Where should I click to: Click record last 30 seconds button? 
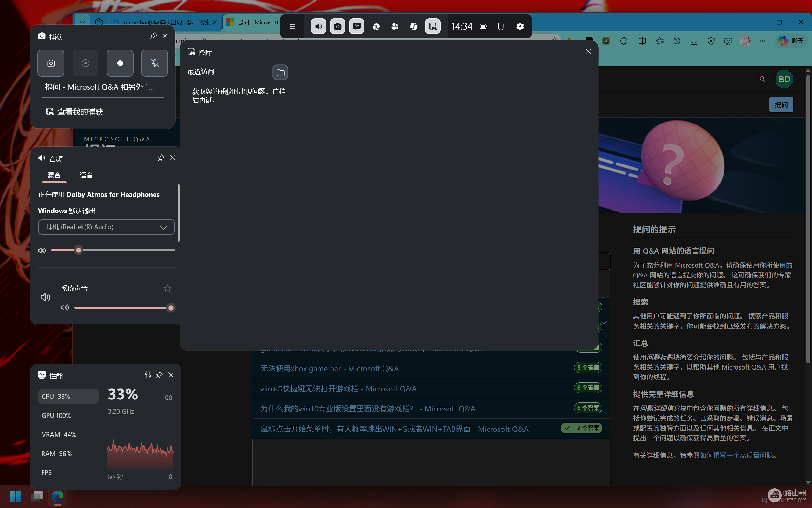point(86,63)
